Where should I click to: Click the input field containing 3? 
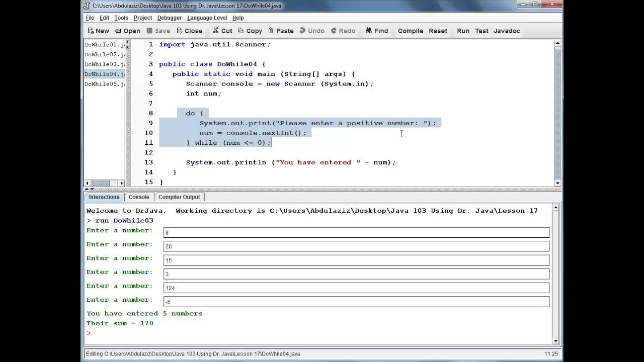356,274
